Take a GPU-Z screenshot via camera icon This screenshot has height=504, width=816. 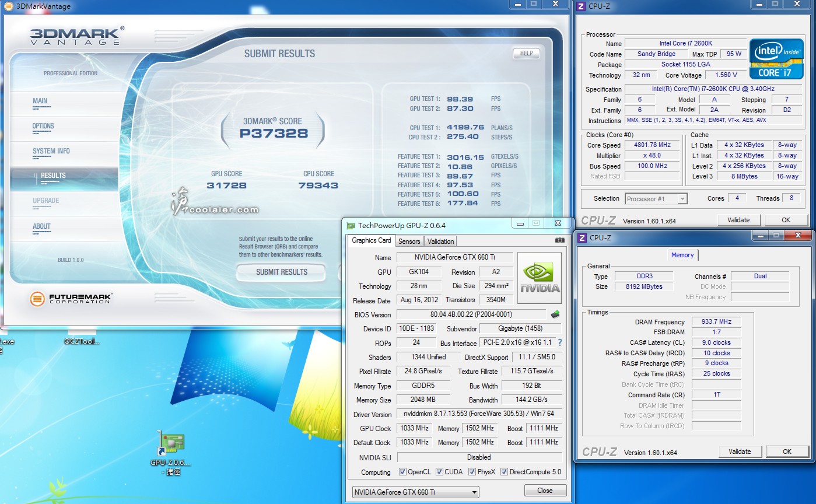point(559,240)
